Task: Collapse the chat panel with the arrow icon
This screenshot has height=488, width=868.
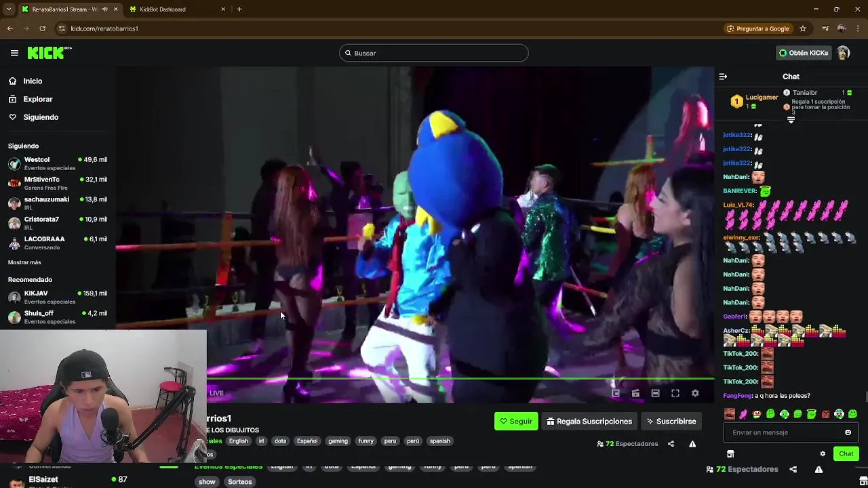Action: point(723,77)
